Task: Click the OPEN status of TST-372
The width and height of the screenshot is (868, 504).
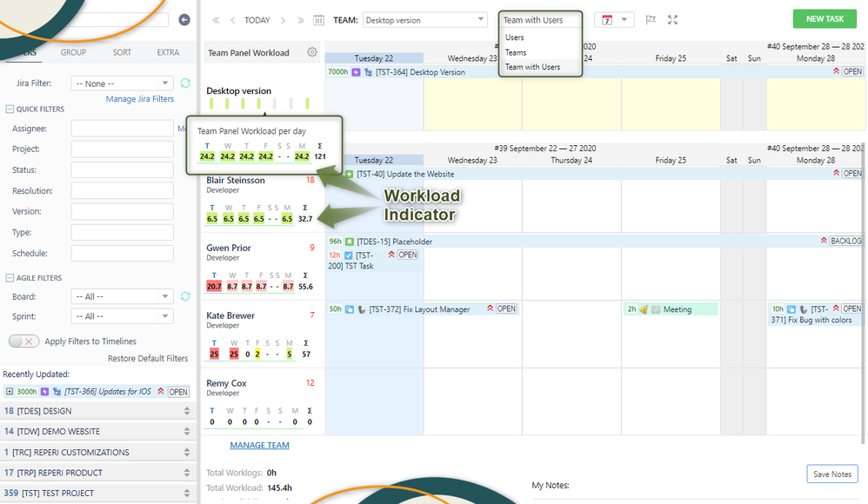Action: [x=506, y=308]
